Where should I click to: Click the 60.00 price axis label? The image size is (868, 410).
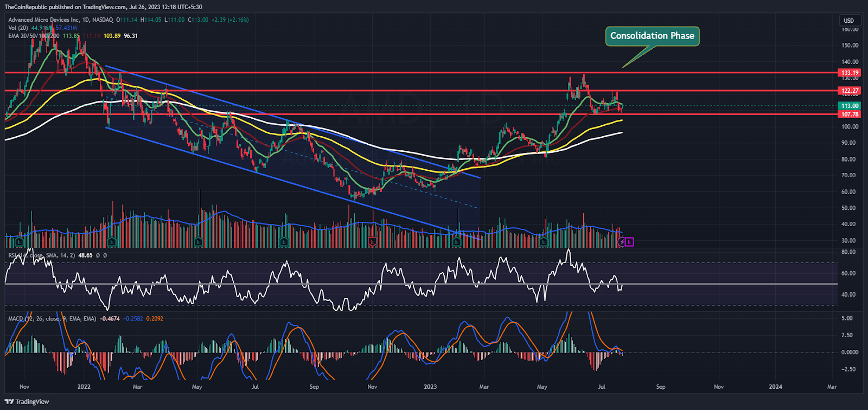click(x=850, y=192)
